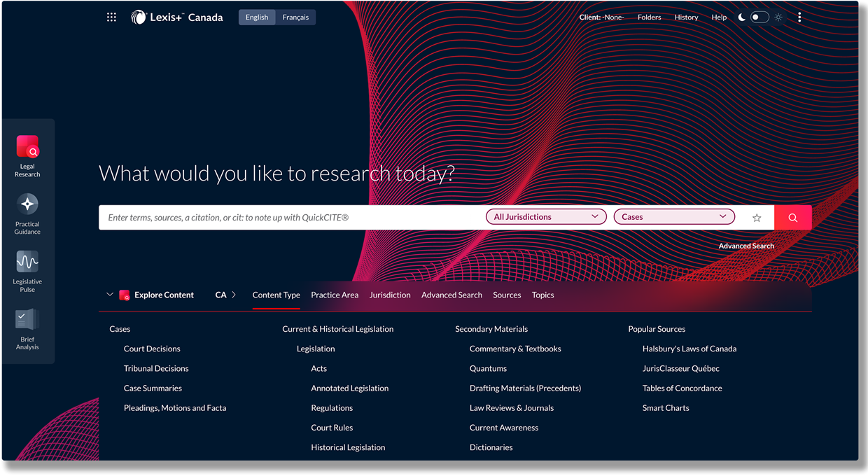Click the Advanced Search link below search

746,246
